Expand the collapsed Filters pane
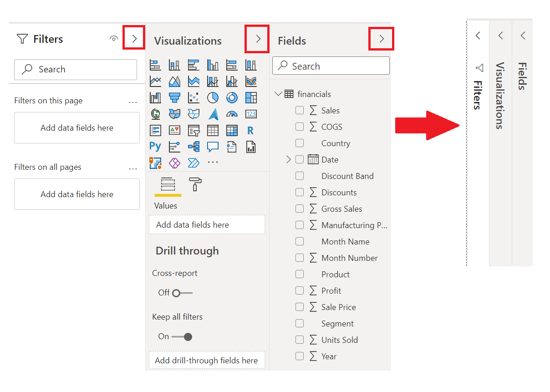Viewport: 550px width, 392px height. (478, 36)
